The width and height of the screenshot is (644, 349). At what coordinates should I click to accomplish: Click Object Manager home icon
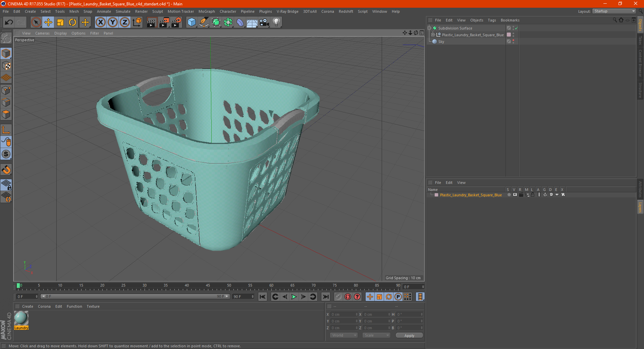point(621,20)
